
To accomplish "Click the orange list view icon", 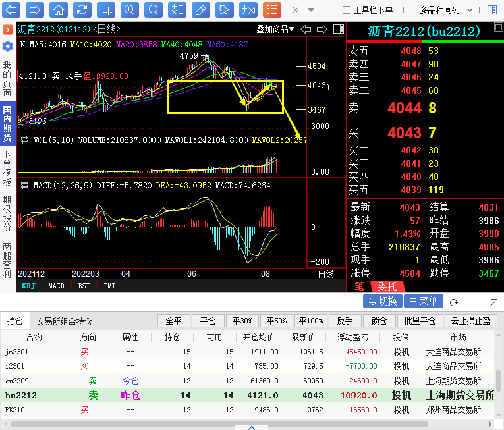I will click(271, 10).
